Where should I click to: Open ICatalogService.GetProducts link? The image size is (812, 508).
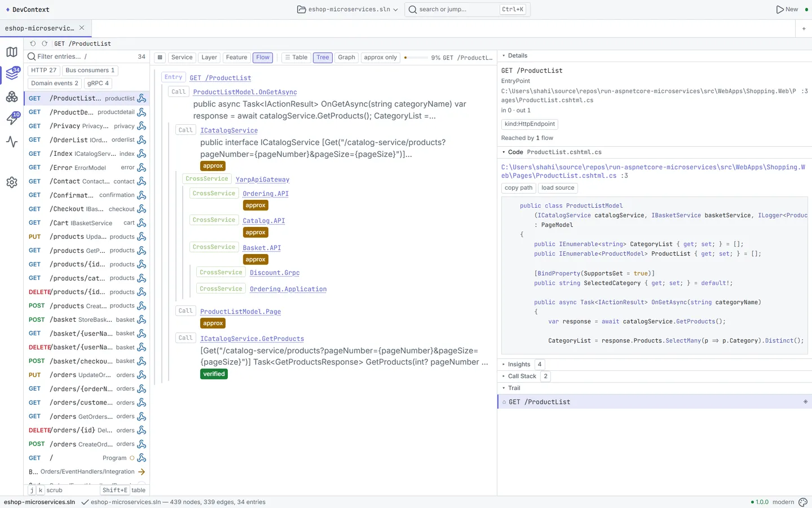click(x=252, y=339)
